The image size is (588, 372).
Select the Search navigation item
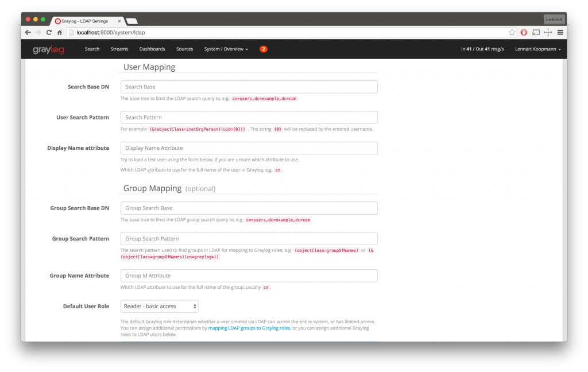pyautogui.click(x=92, y=49)
